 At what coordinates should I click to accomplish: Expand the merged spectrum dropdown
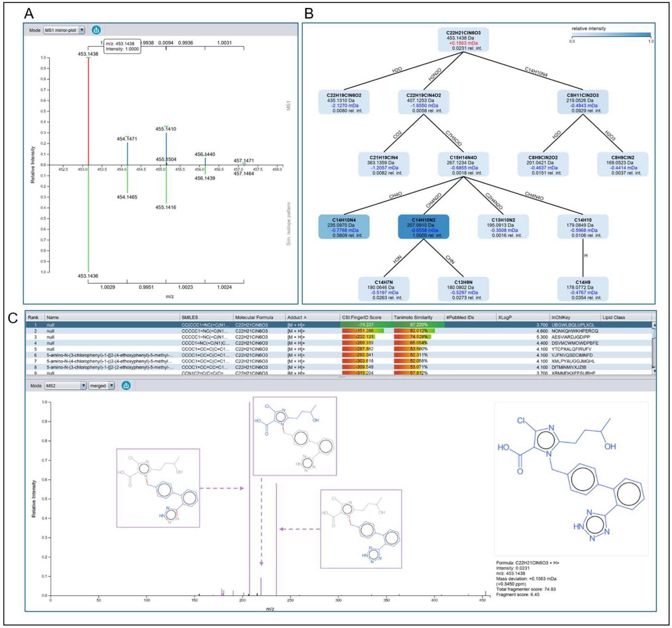(111, 386)
